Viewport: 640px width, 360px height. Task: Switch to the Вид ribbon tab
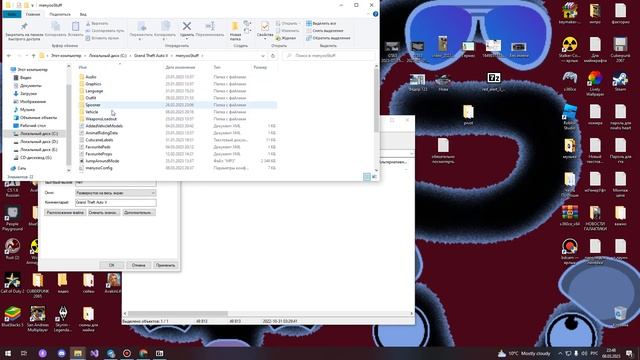(x=83, y=14)
